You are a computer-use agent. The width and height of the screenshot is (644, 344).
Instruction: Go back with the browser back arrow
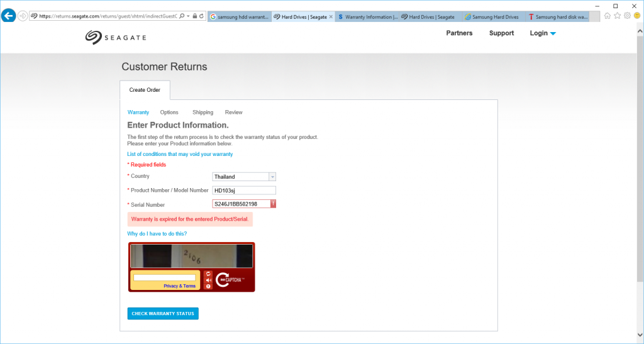(x=8, y=16)
